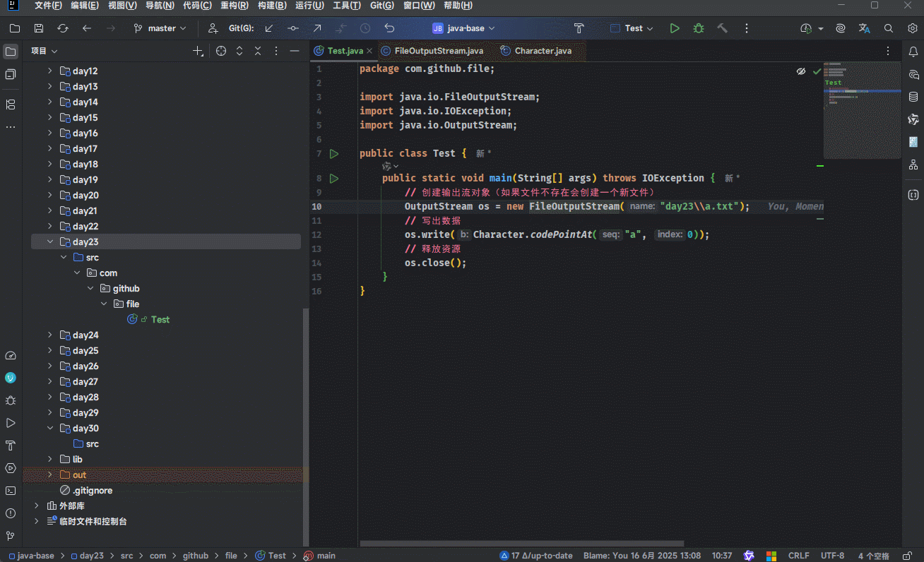The width and height of the screenshot is (924, 562).
Task: Open the Terminal tool window
Action: tap(11, 491)
